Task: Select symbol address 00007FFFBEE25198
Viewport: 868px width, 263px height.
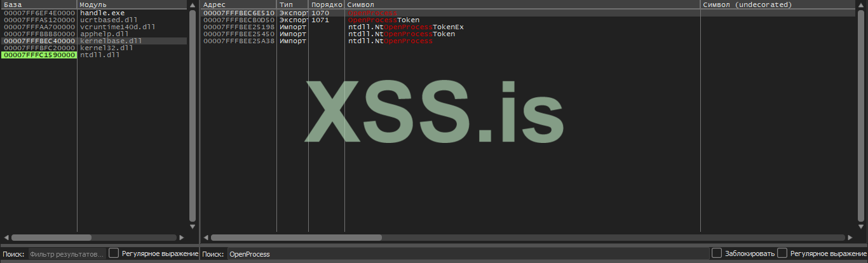Action: 239,27
